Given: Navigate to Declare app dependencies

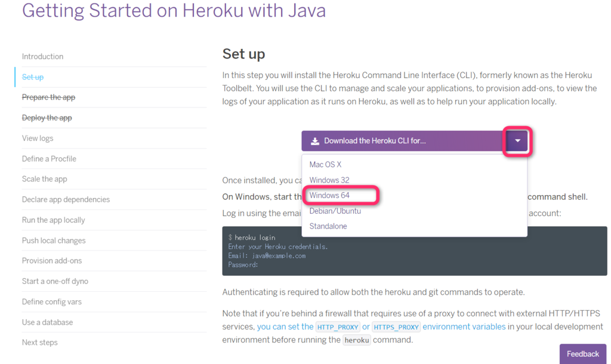Looking at the screenshot, I should point(66,199).
